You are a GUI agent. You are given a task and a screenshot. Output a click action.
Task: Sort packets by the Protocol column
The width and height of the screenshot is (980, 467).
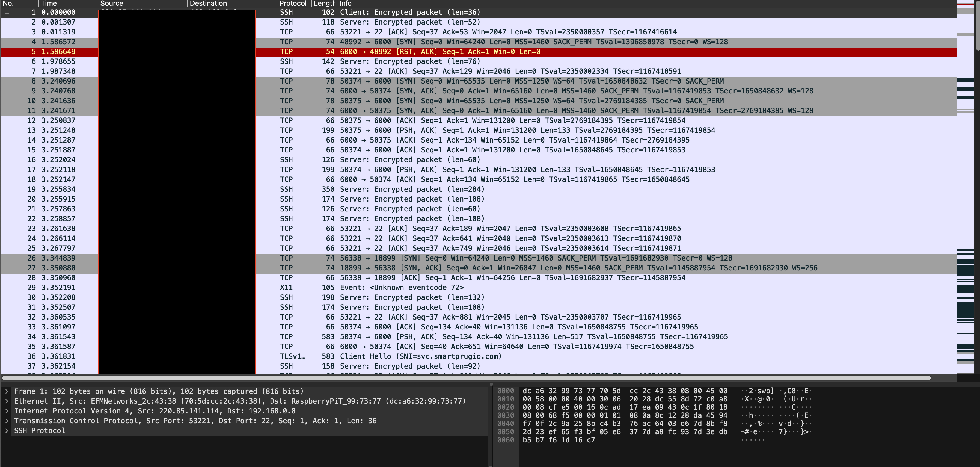click(293, 4)
